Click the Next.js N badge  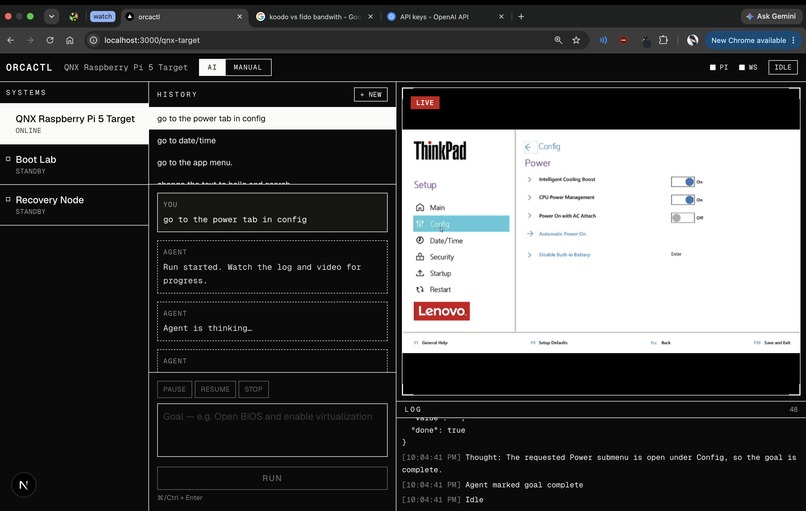click(24, 485)
